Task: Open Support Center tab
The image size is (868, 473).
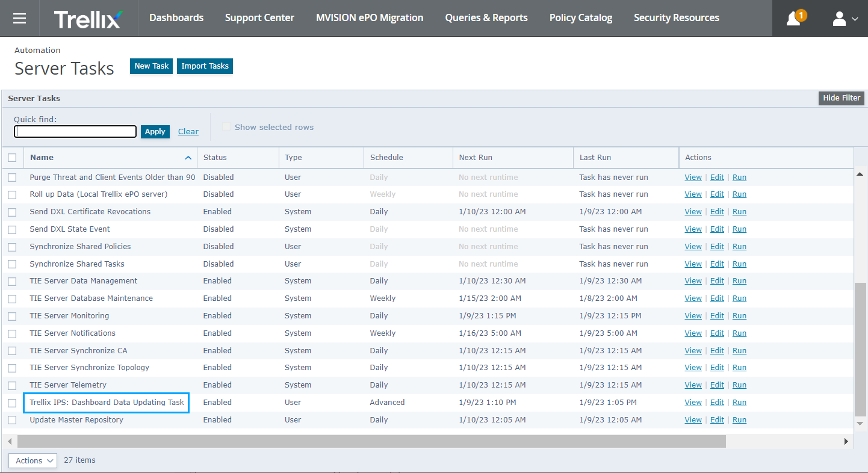Action: coord(259,18)
